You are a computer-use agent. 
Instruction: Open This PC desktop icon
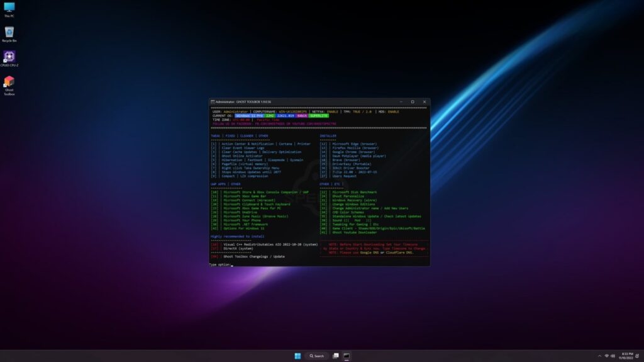pos(9,10)
